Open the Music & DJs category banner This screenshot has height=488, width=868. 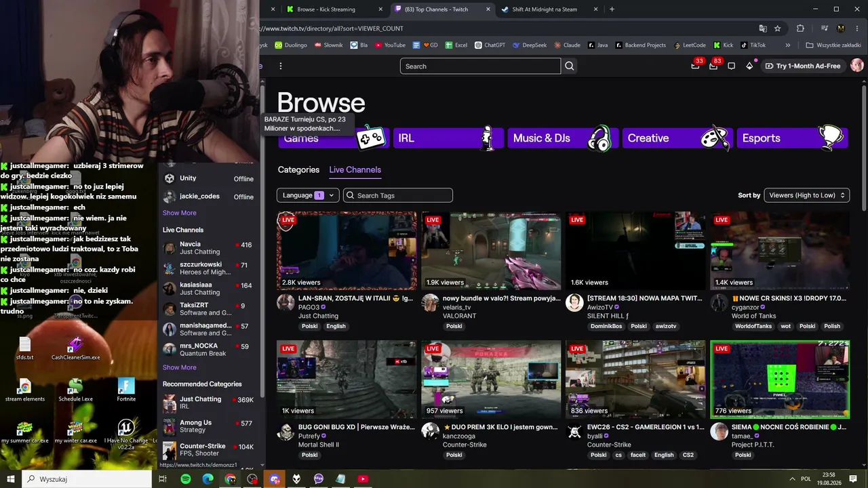coord(562,138)
